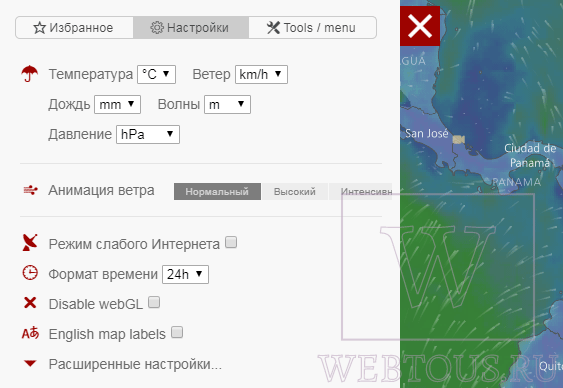Screen dimensions: 563x388
Task: Click the Давление label text
Action: click(80, 134)
